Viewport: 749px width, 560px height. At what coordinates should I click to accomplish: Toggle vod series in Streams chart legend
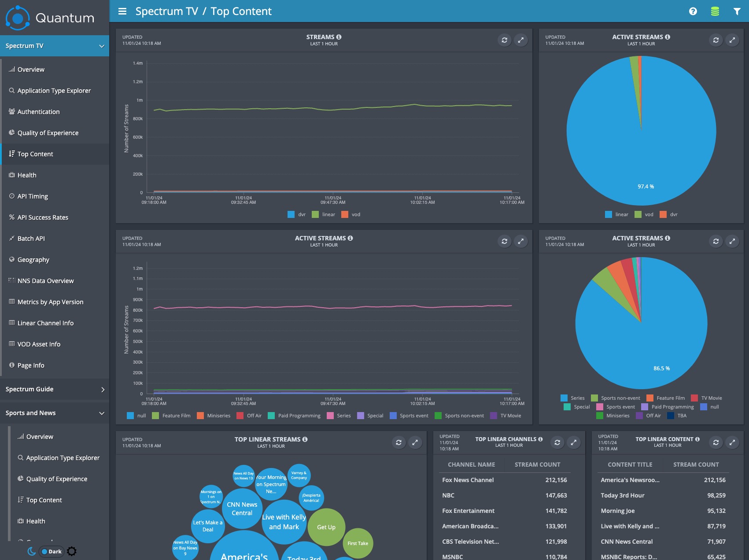click(x=351, y=214)
